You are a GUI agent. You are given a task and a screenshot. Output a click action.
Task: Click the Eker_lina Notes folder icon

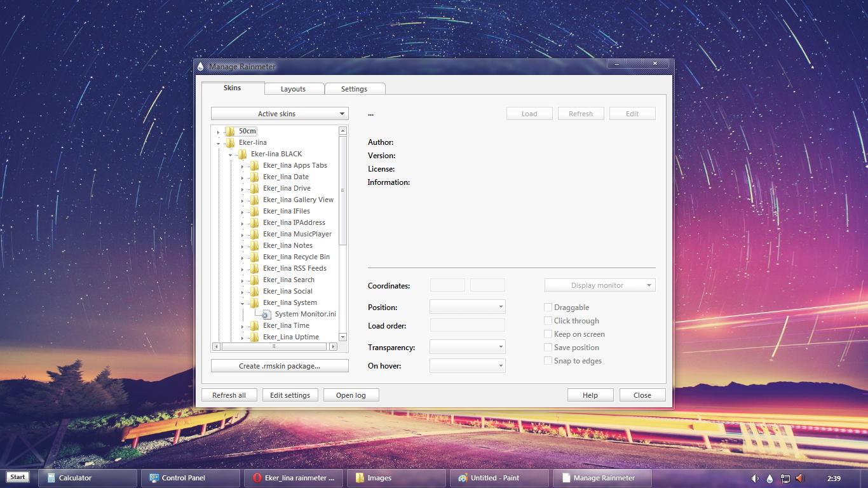click(x=254, y=245)
